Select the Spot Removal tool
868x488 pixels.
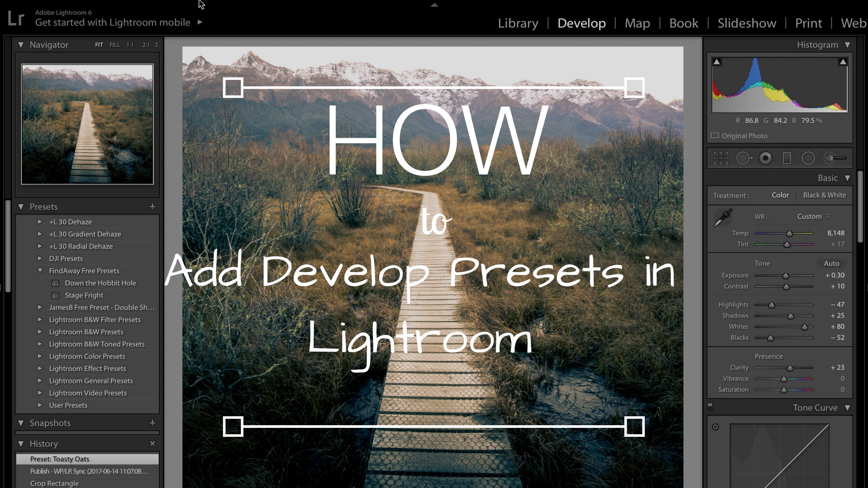[x=744, y=158]
